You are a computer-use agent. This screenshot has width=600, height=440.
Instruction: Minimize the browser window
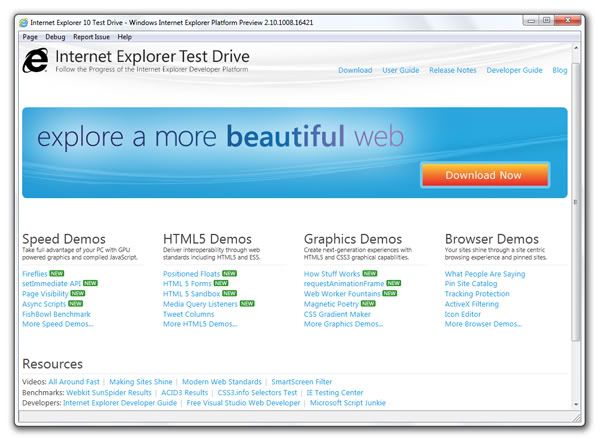pyautogui.click(x=531, y=21)
